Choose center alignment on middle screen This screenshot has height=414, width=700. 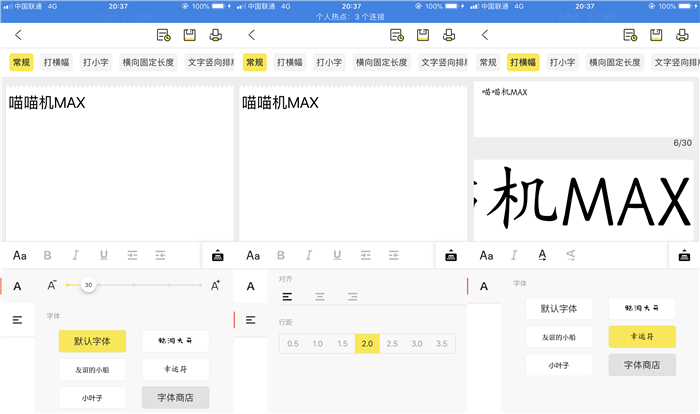320,297
